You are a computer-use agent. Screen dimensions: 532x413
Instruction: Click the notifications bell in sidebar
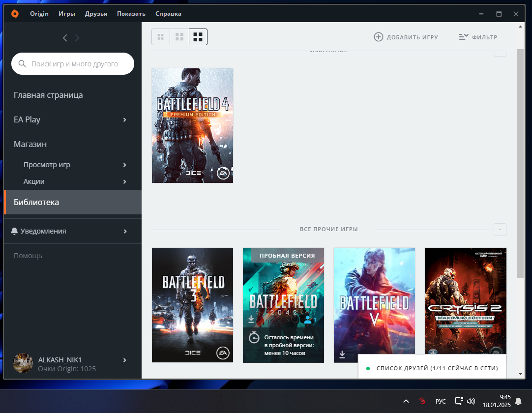click(x=14, y=231)
